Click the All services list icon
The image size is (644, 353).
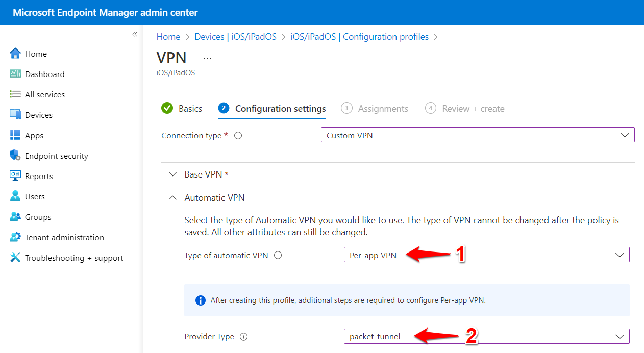pyautogui.click(x=15, y=94)
